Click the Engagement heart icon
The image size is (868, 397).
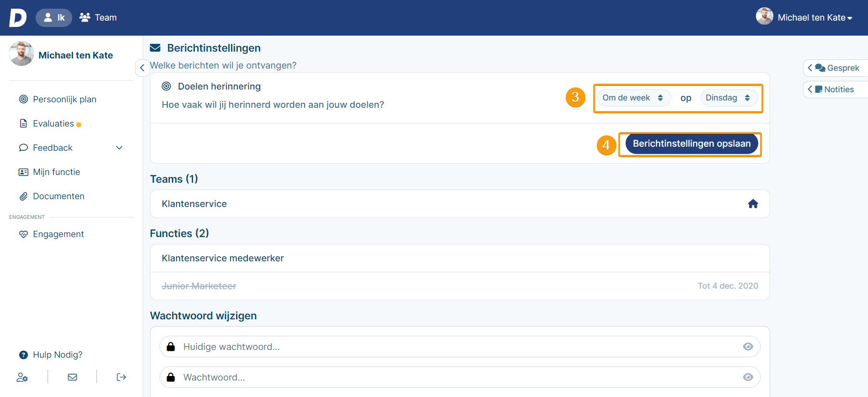coord(23,234)
